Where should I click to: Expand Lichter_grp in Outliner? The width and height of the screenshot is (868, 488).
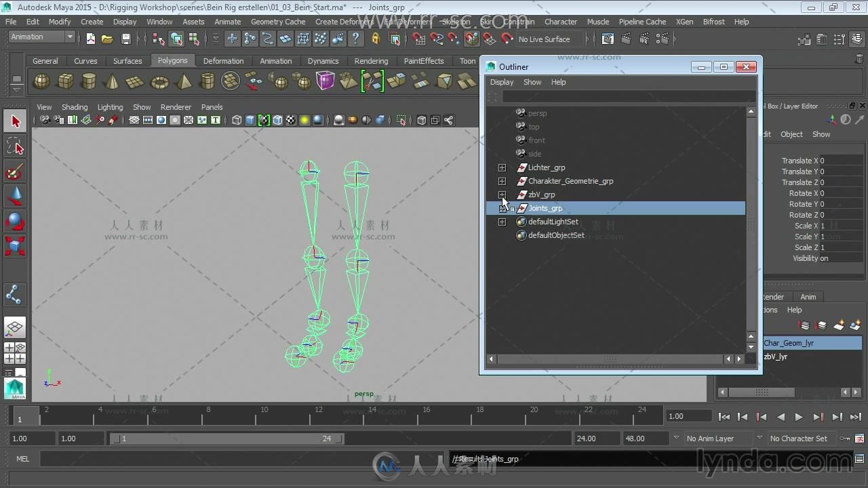coord(502,167)
